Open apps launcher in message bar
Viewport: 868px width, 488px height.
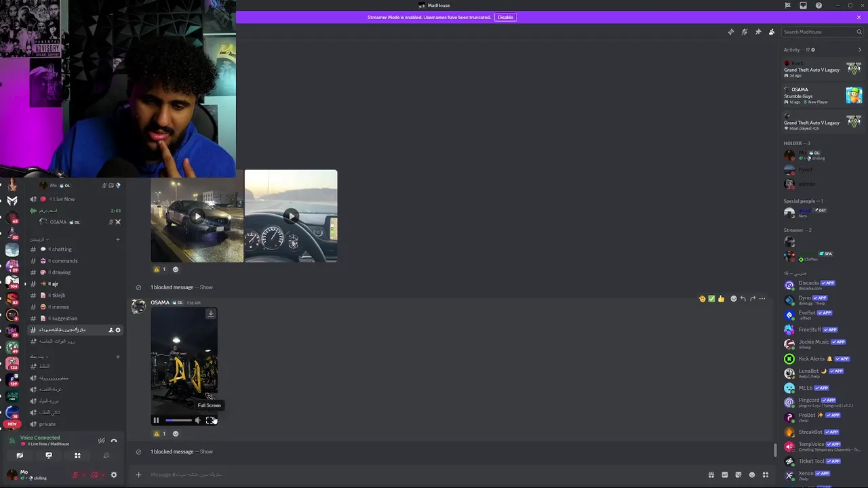point(766,474)
